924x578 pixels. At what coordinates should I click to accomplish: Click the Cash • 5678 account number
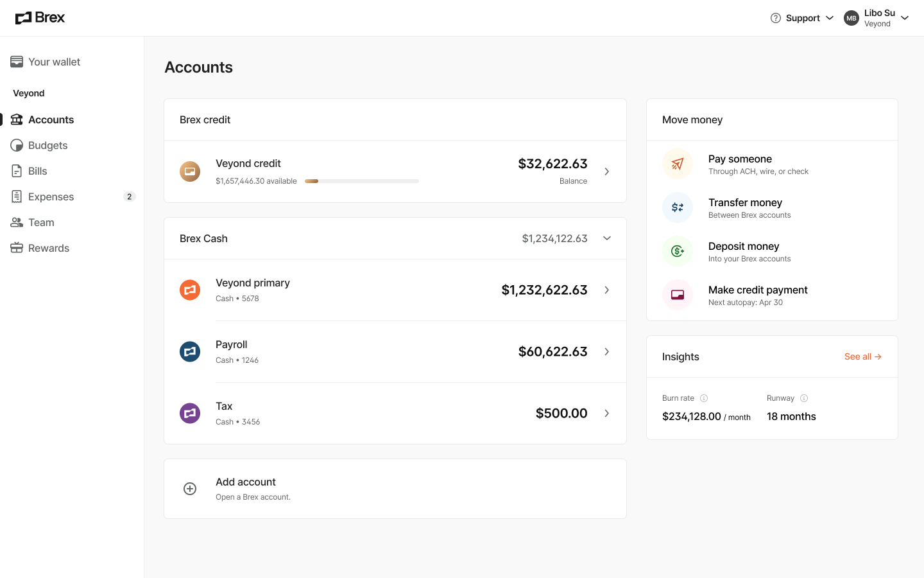coord(237,299)
